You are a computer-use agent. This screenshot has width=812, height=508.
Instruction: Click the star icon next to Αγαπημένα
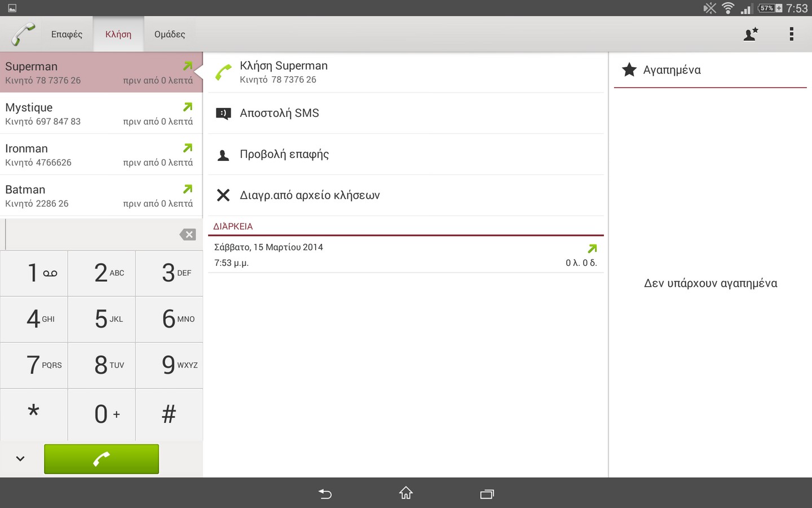coord(629,70)
